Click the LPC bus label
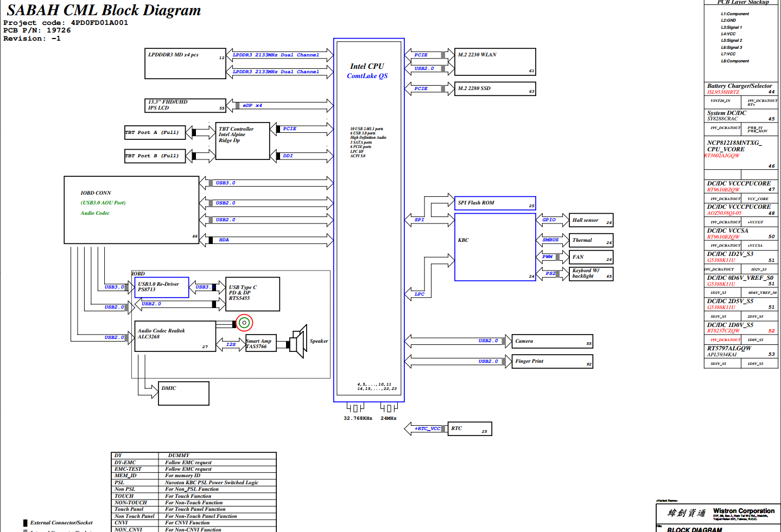The height and width of the screenshot is (532, 781). pos(420,294)
